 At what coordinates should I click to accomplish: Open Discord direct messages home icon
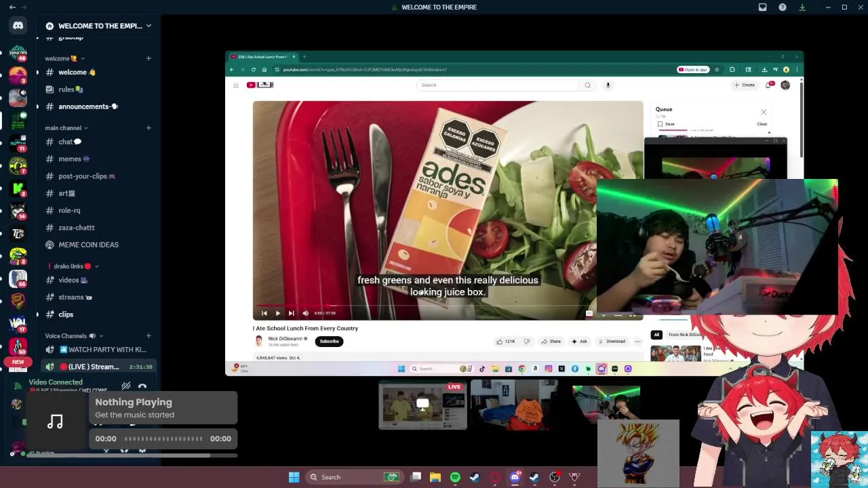[18, 26]
